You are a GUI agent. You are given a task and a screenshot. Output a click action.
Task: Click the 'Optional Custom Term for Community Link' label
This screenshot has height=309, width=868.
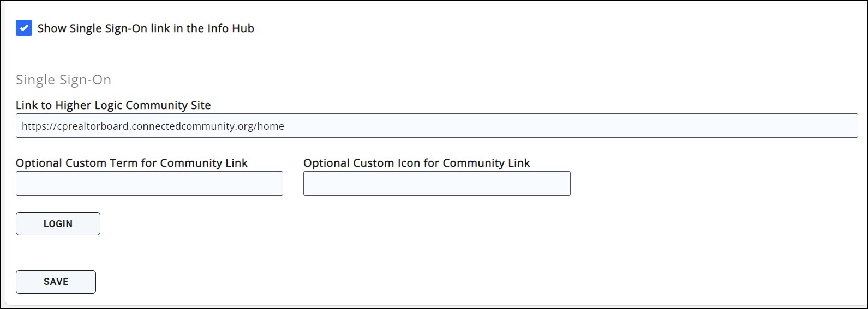pos(131,163)
